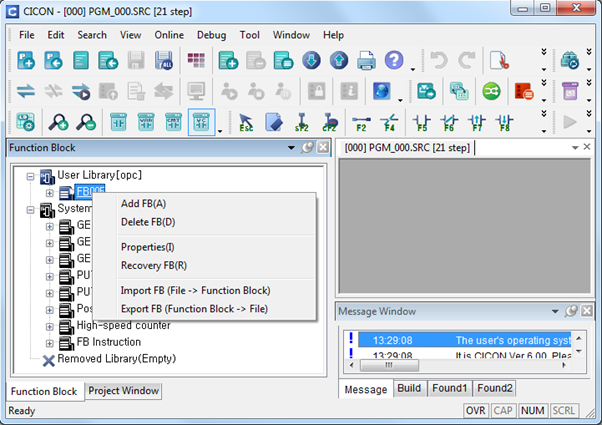
Task: Select Export FB (Function Block -> File)
Action: [194, 309]
